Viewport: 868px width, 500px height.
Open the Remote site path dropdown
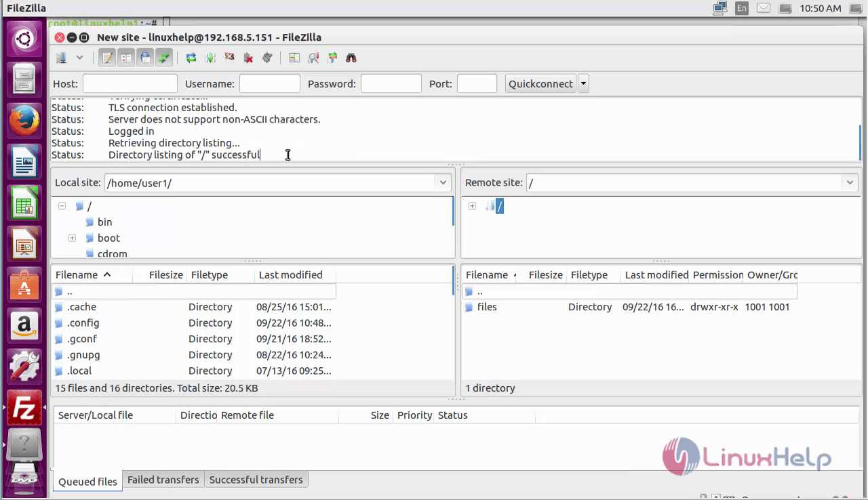point(850,183)
